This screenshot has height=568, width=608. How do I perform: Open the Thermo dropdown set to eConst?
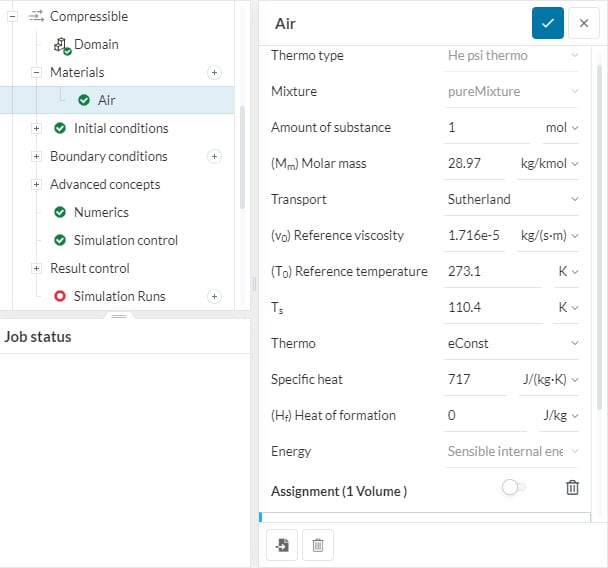tap(512, 343)
